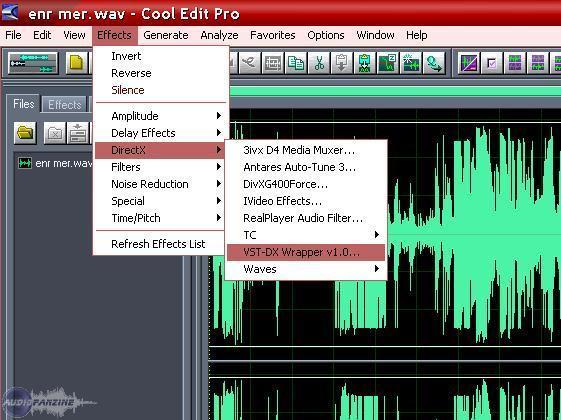The height and width of the screenshot is (420, 561).
Task: Open file using yellow folder icon
Action: click(25, 133)
